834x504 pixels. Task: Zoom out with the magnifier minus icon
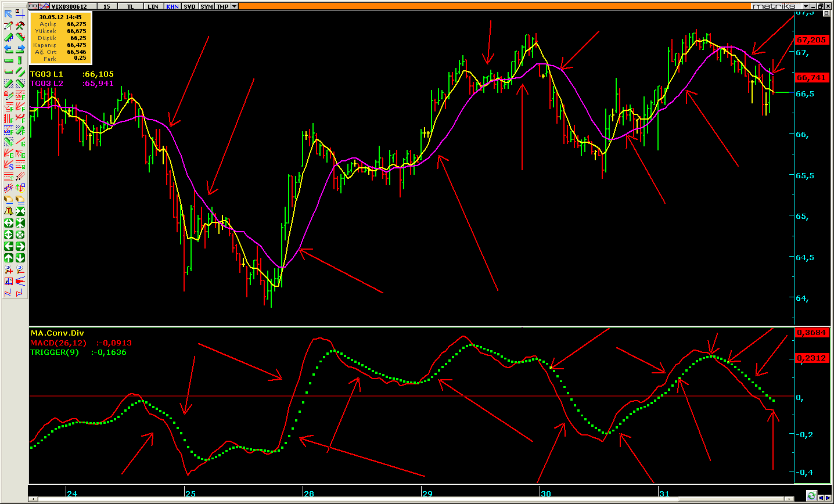click(20, 269)
